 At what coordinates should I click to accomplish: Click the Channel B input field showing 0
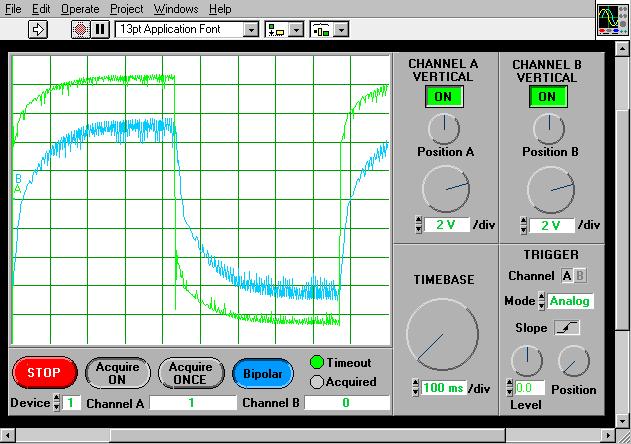pos(347,403)
